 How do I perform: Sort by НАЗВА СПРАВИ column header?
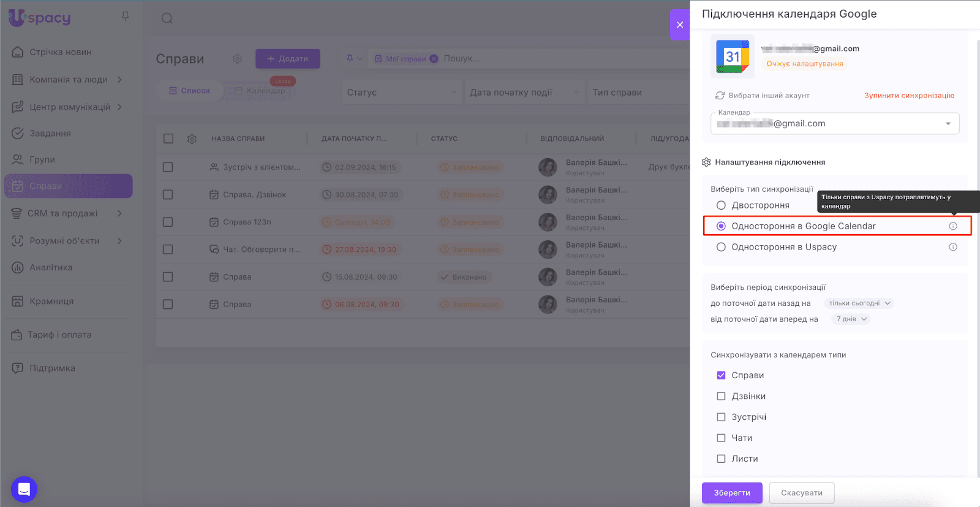[x=238, y=139]
